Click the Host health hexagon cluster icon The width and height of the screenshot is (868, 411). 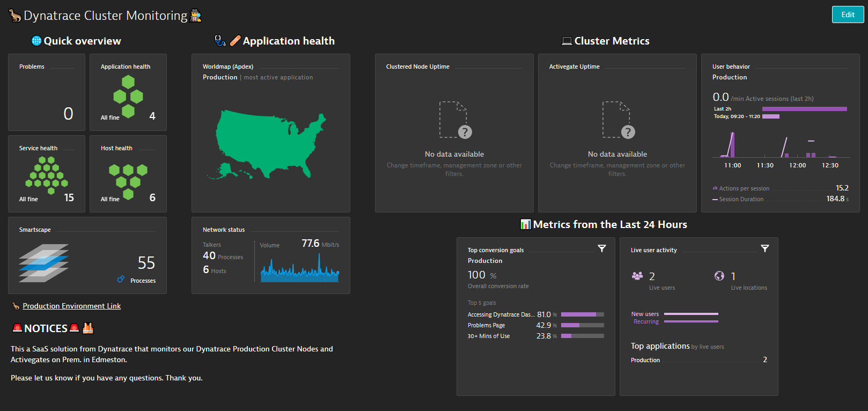pos(128,182)
